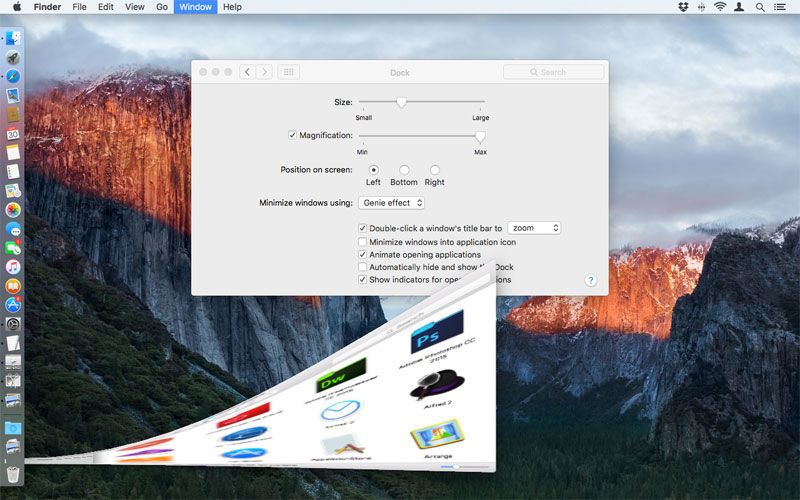Open iBooks orange icon in Dock
This screenshot has width=800, height=500.
point(13,286)
